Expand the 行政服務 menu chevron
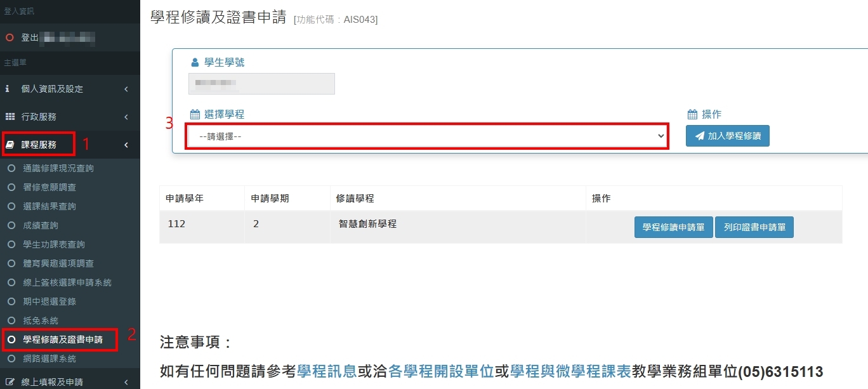 126,117
